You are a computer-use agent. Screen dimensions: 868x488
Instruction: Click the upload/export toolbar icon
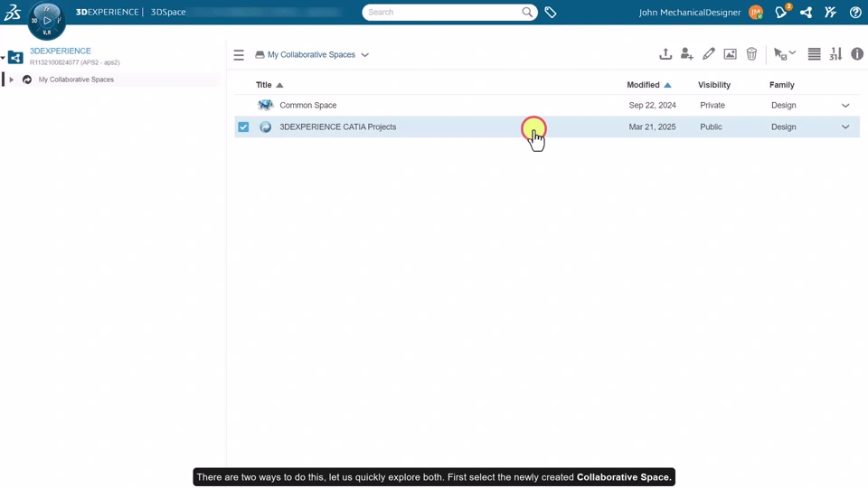[665, 53]
